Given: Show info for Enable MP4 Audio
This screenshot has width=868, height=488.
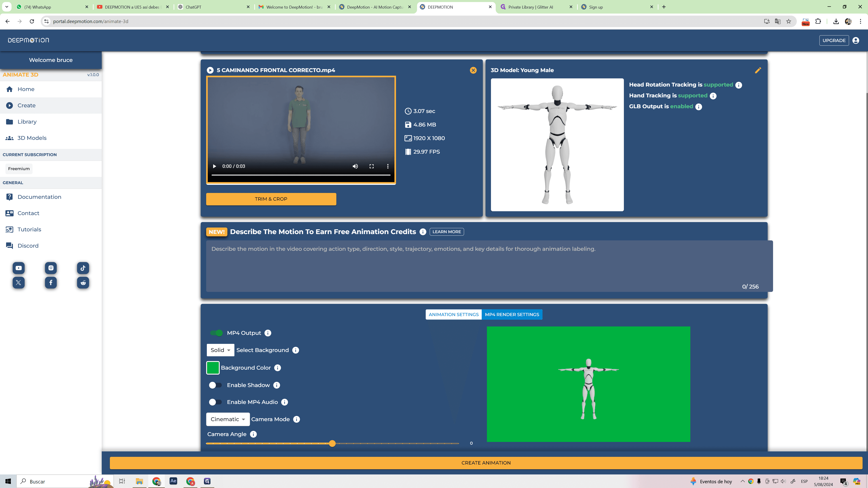Looking at the screenshot, I should pos(285,402).
